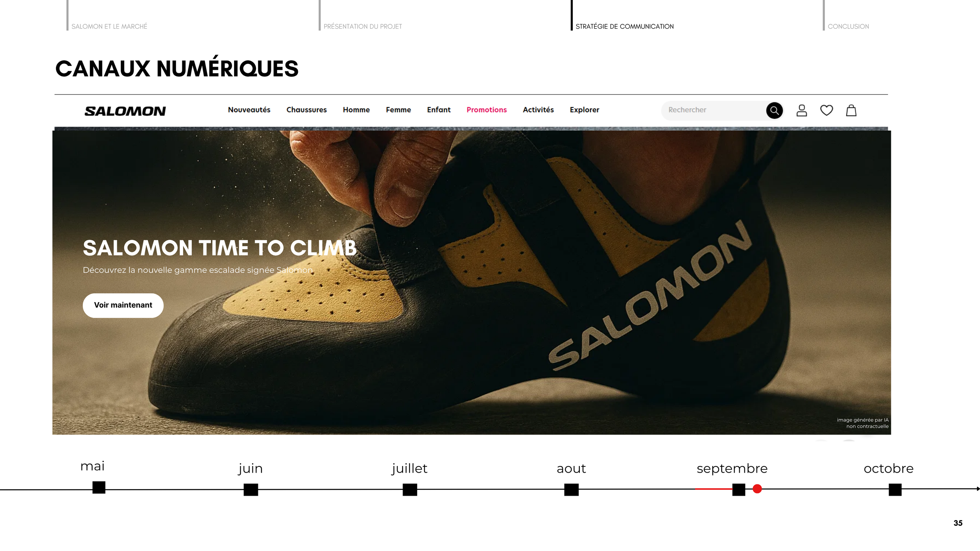Go to Stratégie de communication section
The height and width of the screenshot is (551, 980).
click(x=624, y=26)
